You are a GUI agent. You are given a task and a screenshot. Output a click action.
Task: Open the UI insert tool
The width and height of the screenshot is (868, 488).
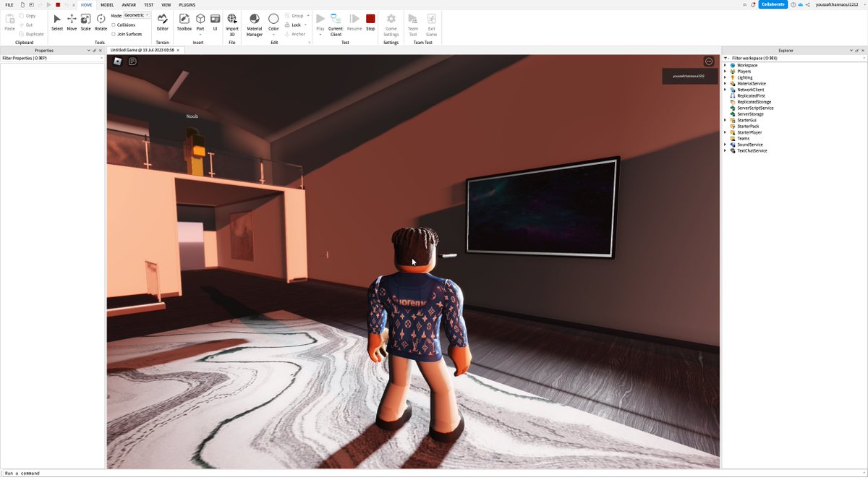point(215,22)
